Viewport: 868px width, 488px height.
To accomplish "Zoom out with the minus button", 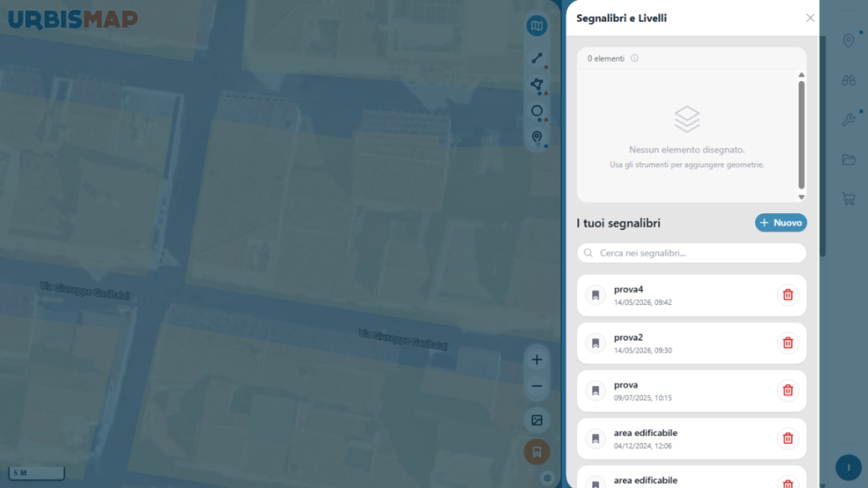I will pyautogui.click(x=537, y=386).
